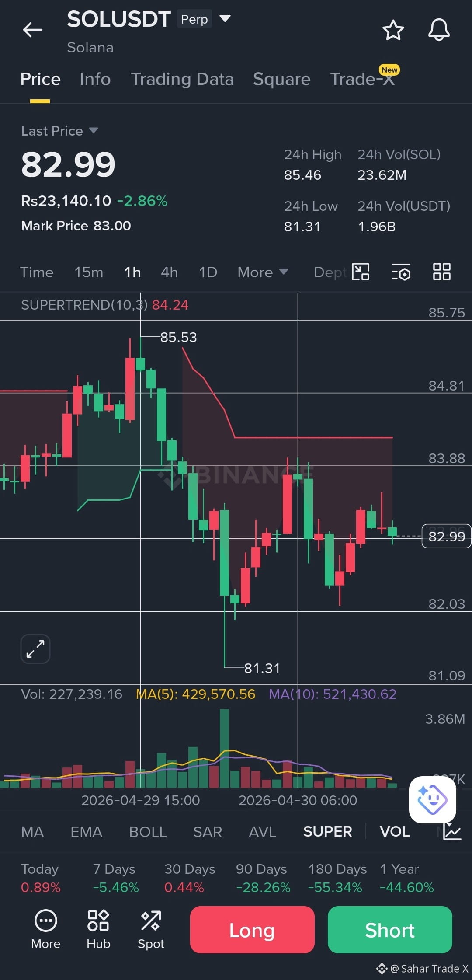Open the Trade-X tab
472x980 pixels.
click(x=362, y=79)
